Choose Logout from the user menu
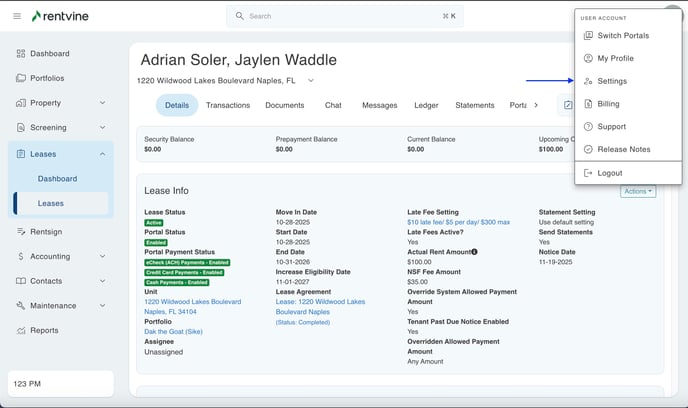This screenshot has height=408, width=688. pos(609,173)
